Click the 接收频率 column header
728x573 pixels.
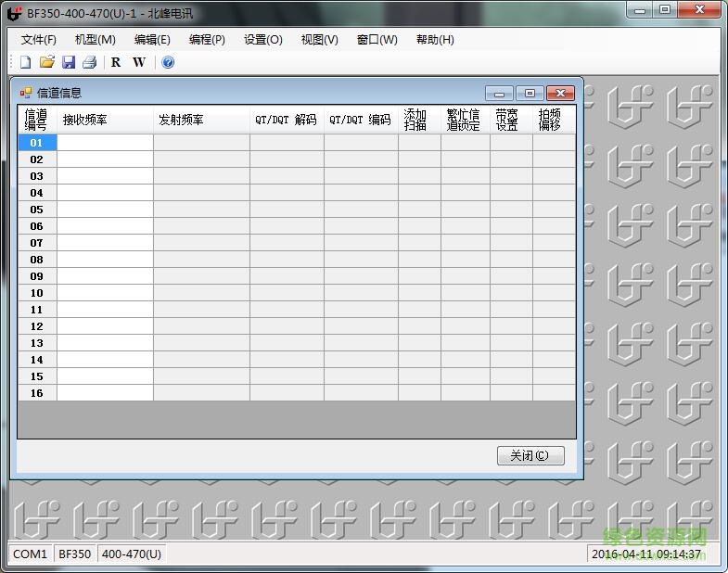[106, 120]
